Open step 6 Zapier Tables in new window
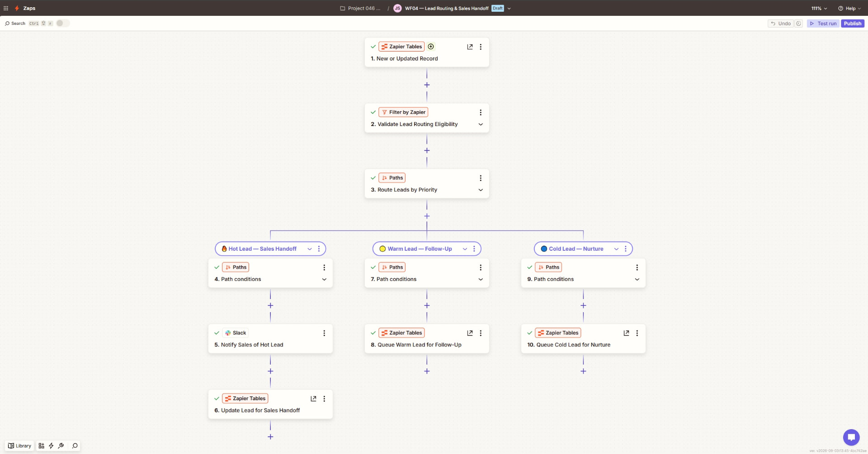 coord(313,398)
